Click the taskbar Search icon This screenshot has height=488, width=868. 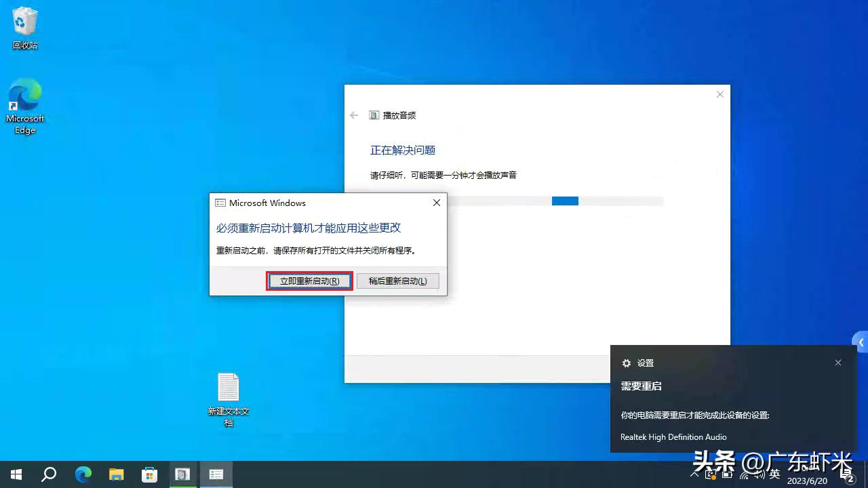(49, 474)
